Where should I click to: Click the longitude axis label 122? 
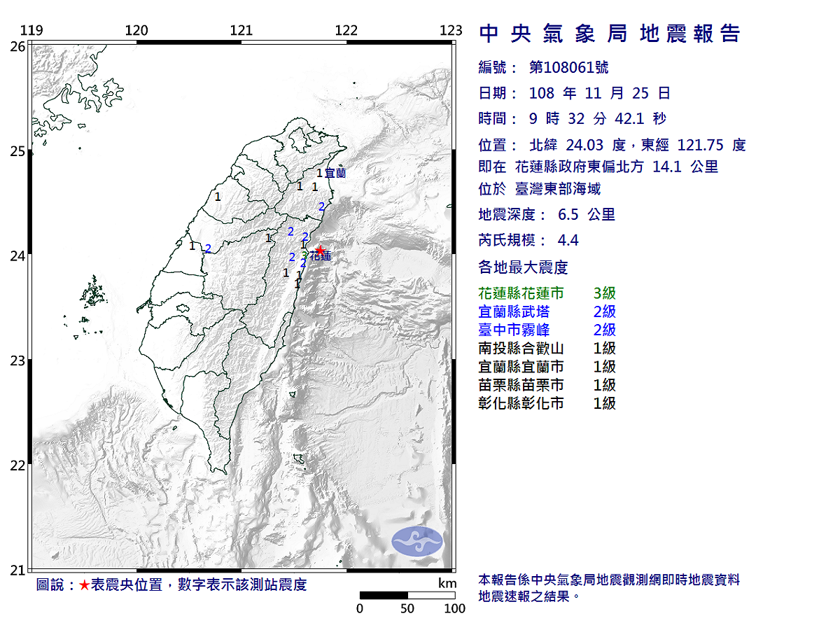click(x=346, y=30)
